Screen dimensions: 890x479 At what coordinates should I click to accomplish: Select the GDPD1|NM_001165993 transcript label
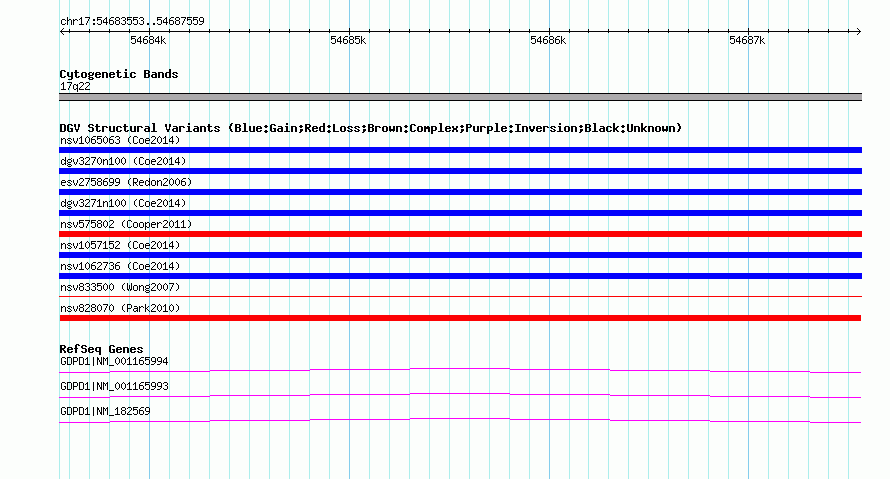[x=114, y=386]
